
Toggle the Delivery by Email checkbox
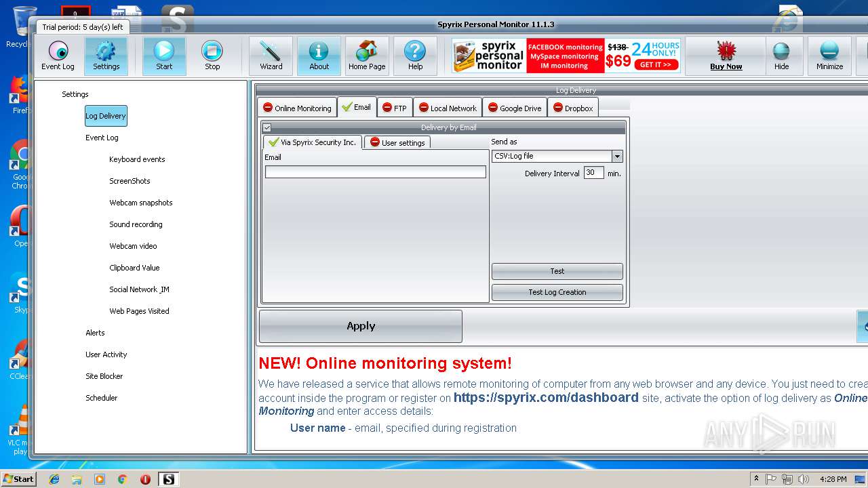point(267,127)
